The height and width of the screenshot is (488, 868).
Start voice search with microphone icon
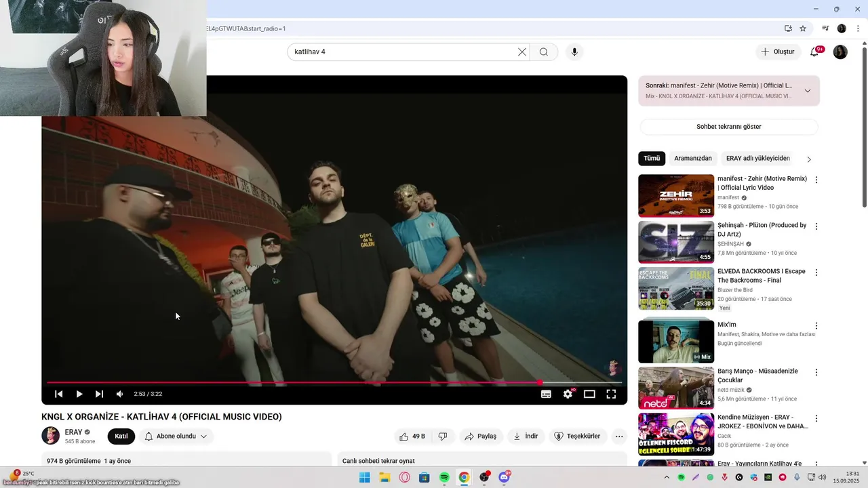point(574,52)
